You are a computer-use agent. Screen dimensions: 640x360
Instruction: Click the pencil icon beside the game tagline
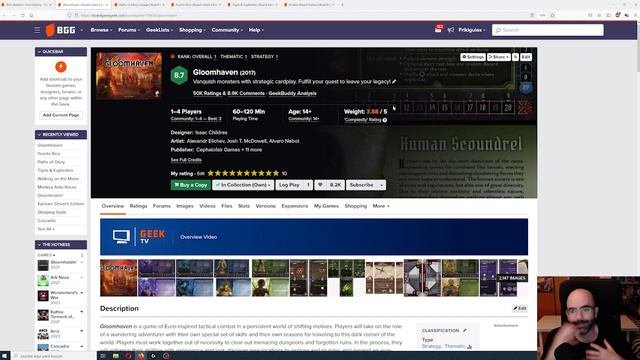pos(394,82)
